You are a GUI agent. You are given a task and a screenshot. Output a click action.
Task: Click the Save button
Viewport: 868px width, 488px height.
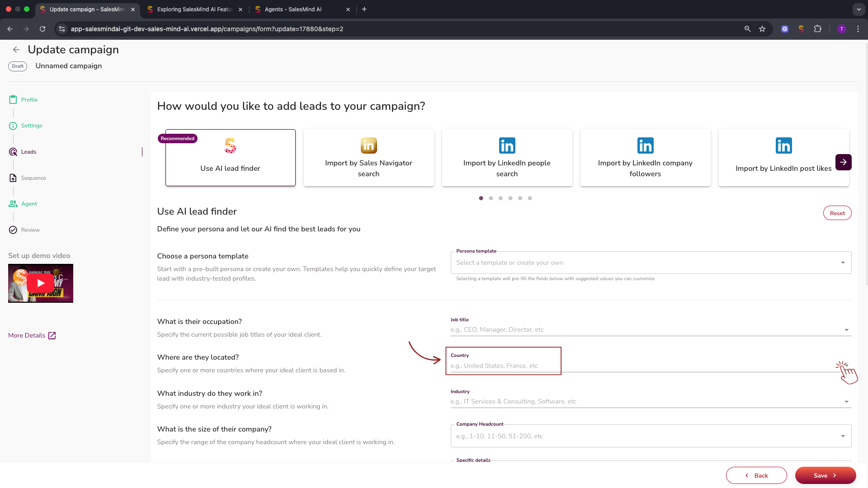click(x=825, y=475)
